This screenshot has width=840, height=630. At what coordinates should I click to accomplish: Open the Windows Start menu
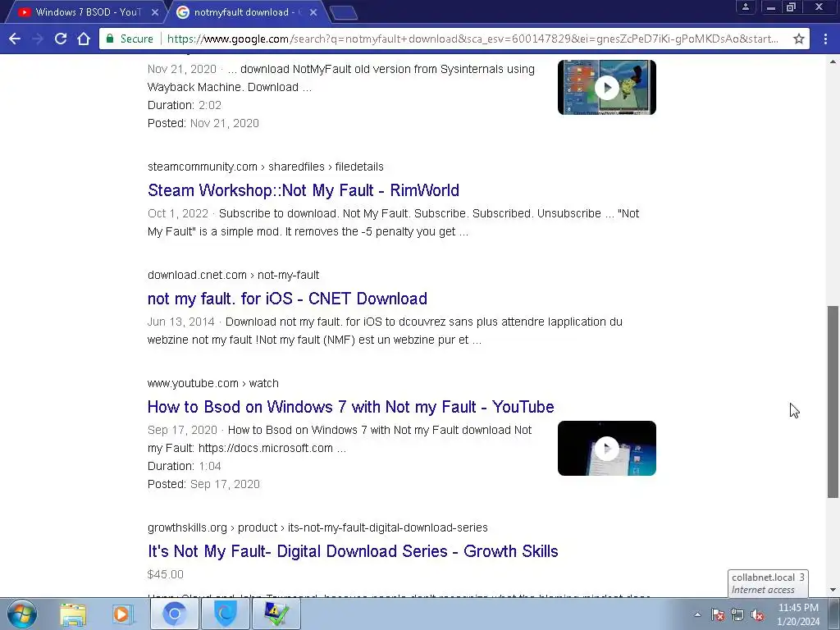pyautogui.click(x=21, y=614)
